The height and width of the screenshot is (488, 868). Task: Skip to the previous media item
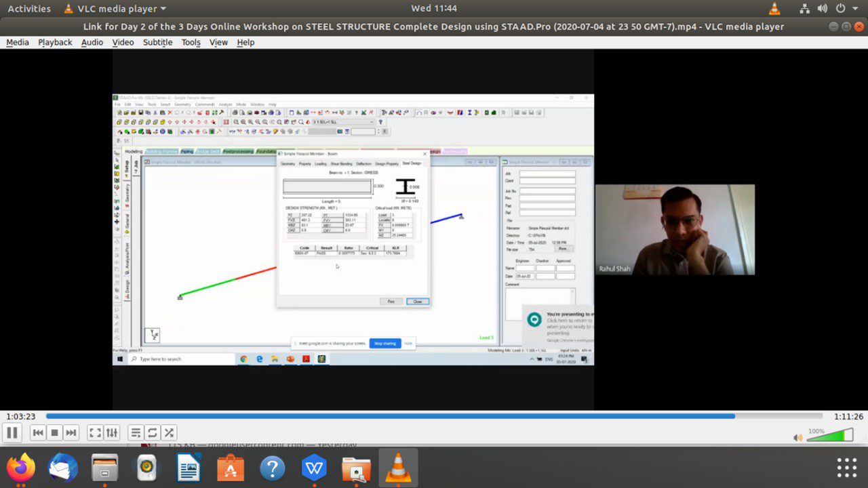click(x=38, y=432)
